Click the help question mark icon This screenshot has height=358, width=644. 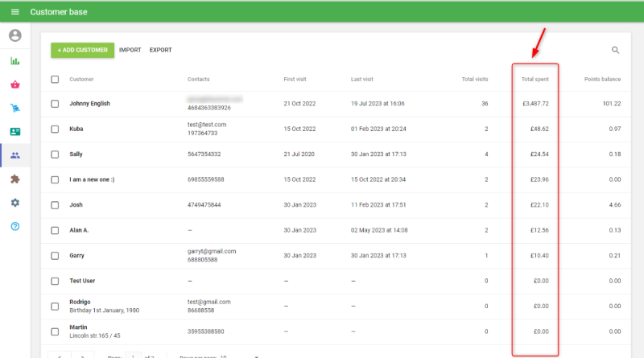[14, 227]
